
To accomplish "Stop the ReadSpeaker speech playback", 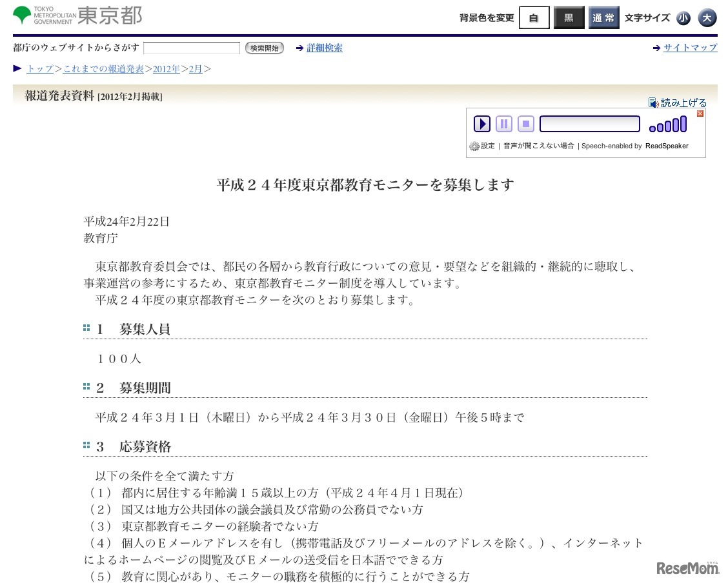I will [x=525, y=123].
